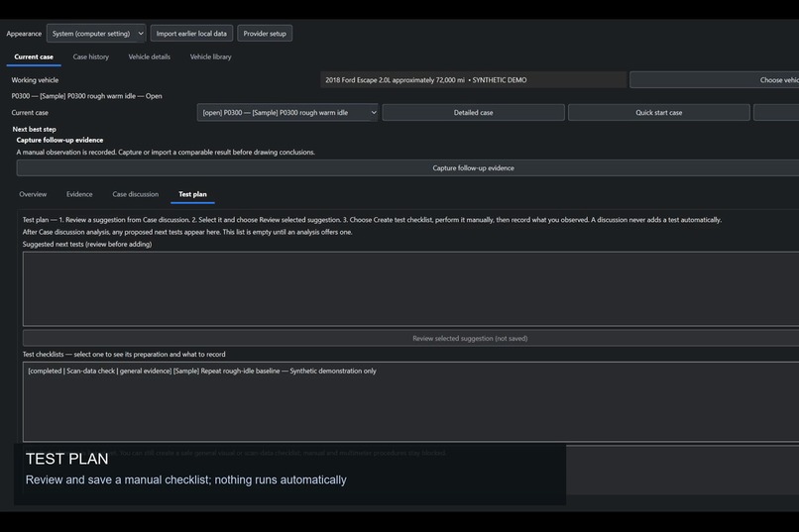
Task: Click the 'Next best step' heading text
Action: pyautogui.click(x=34, y=130)
